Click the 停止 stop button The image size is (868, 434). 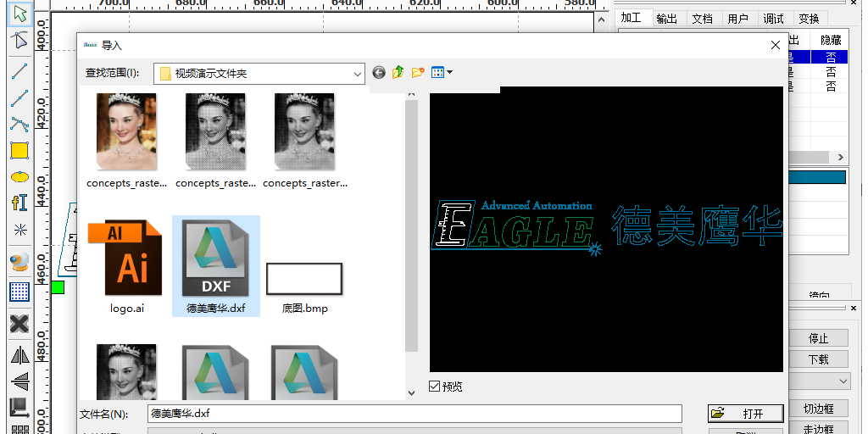[x=818, y=338]
